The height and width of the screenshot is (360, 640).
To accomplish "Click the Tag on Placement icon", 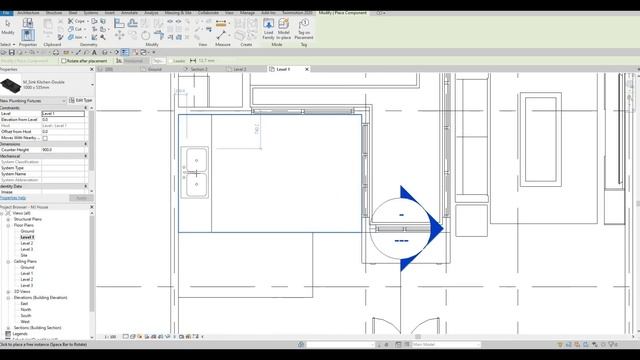I will (304, 29).
